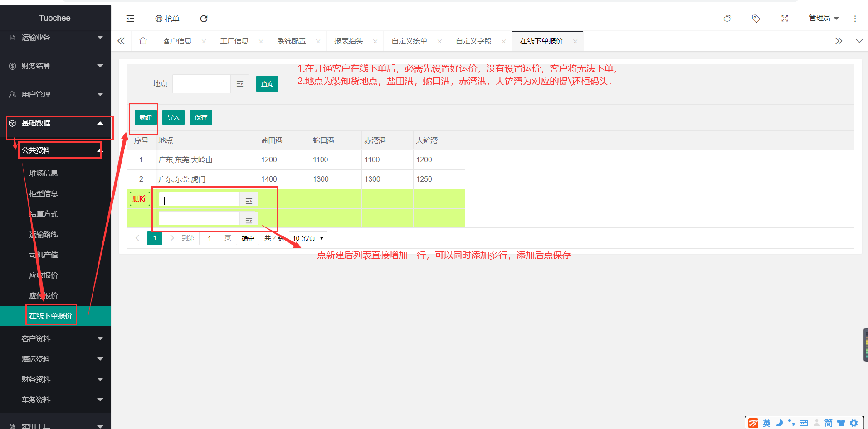Close the 自定义接单 tab
Viewport: 868px width, 429px height.
(x=439, y=42)
